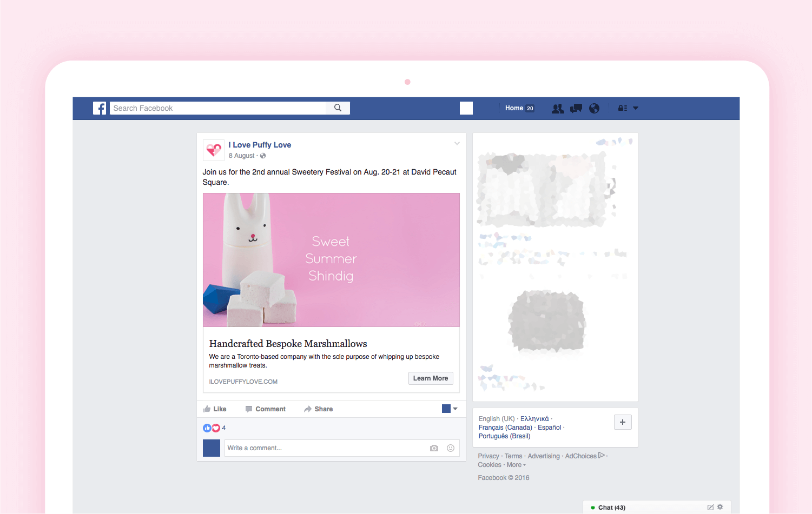Expand the More footer menu
Viewport: 812px width, 514px height.
tap(516, 465)
